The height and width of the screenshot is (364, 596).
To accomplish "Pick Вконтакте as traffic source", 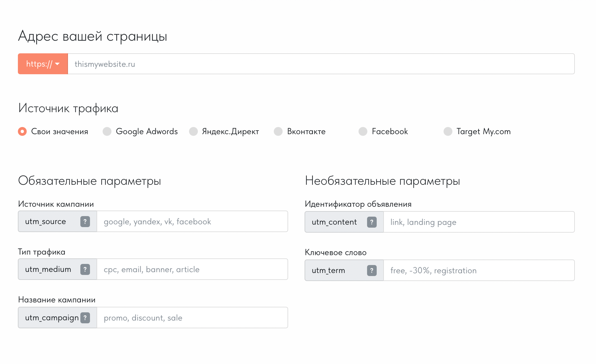I will pyautogui.click(x=278, y=131).
